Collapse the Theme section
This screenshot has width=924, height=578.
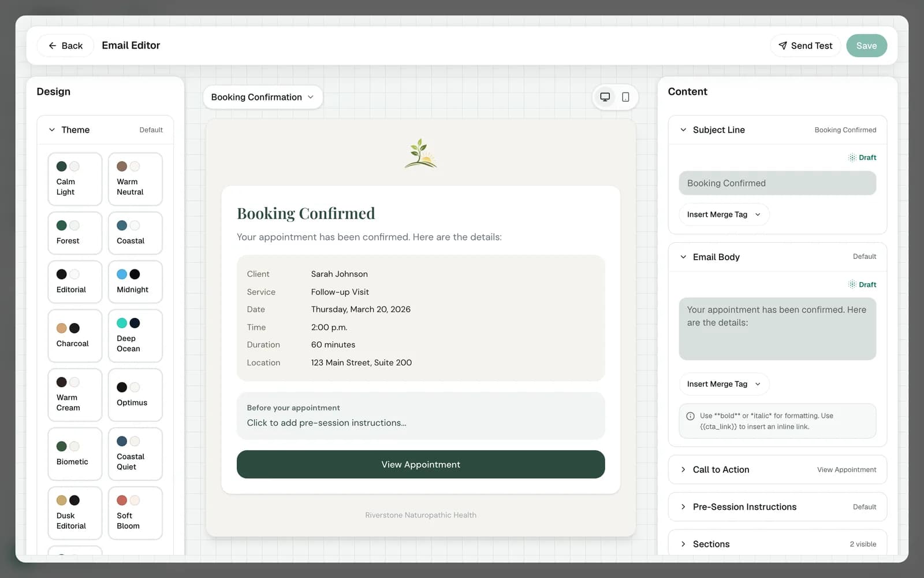(x=52, y=130)
